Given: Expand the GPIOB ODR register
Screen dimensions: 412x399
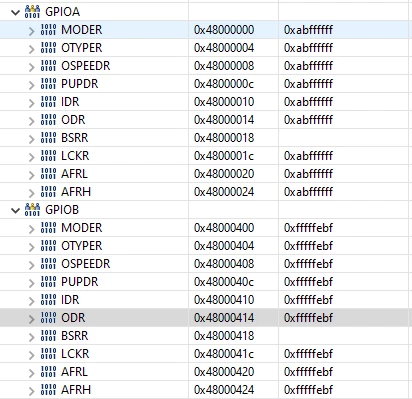Looking at the screenshot, I should (32, 319).
